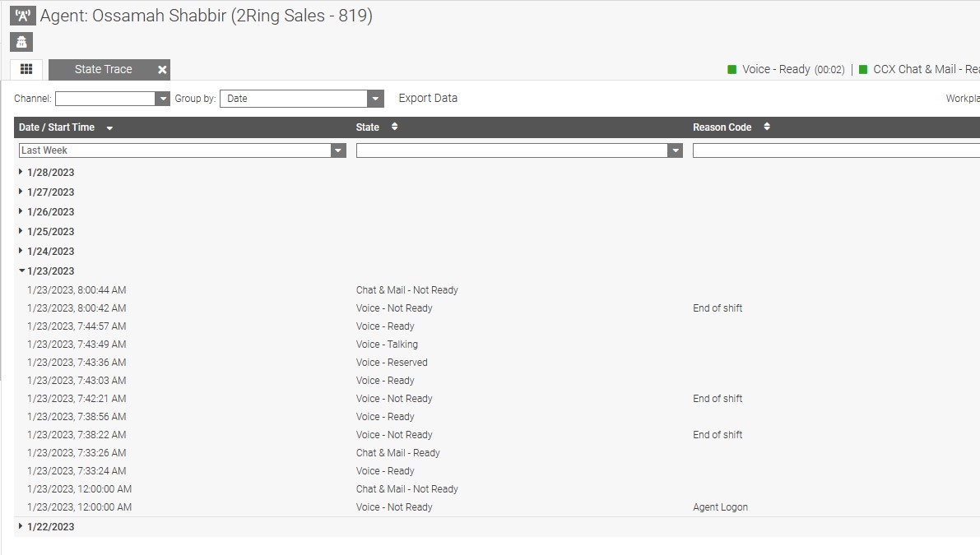Expand the 1/28/2023 date group
The width and height of the screenshot is (980, 555).
[x=21, y=173]
